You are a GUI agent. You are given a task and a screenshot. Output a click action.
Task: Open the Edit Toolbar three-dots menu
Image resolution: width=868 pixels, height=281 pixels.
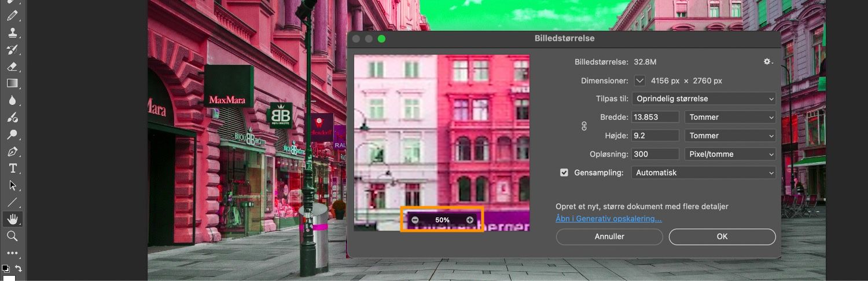tap(12, 253)
